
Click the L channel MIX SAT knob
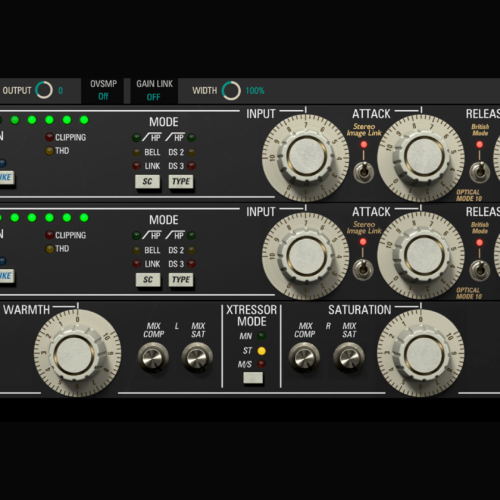(197, 357)
